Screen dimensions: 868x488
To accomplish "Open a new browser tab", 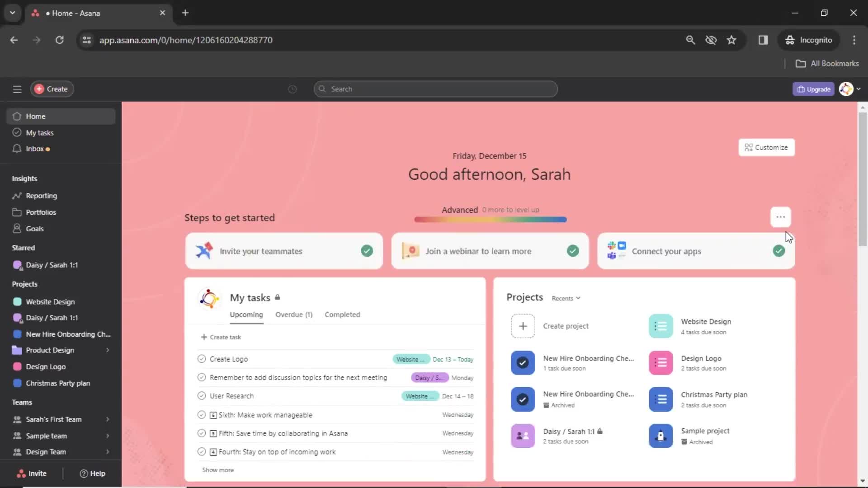I will pos(185,13).
